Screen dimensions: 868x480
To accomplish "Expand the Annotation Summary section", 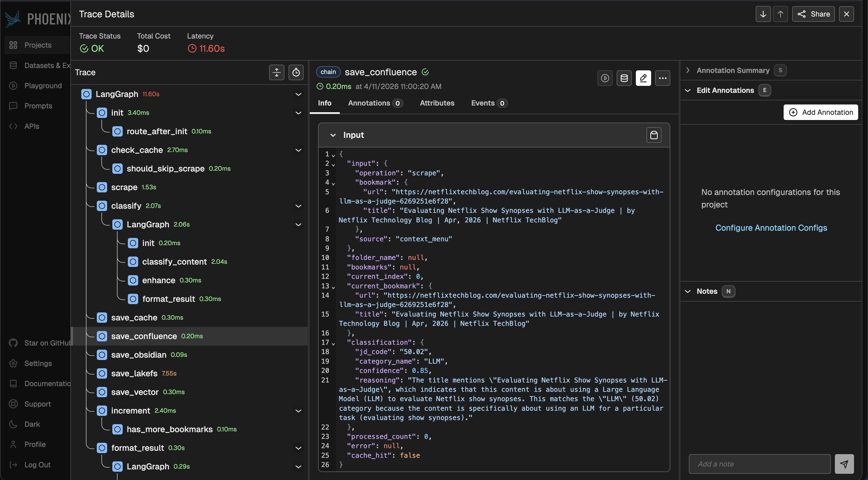I will click(x=688, y=70).
